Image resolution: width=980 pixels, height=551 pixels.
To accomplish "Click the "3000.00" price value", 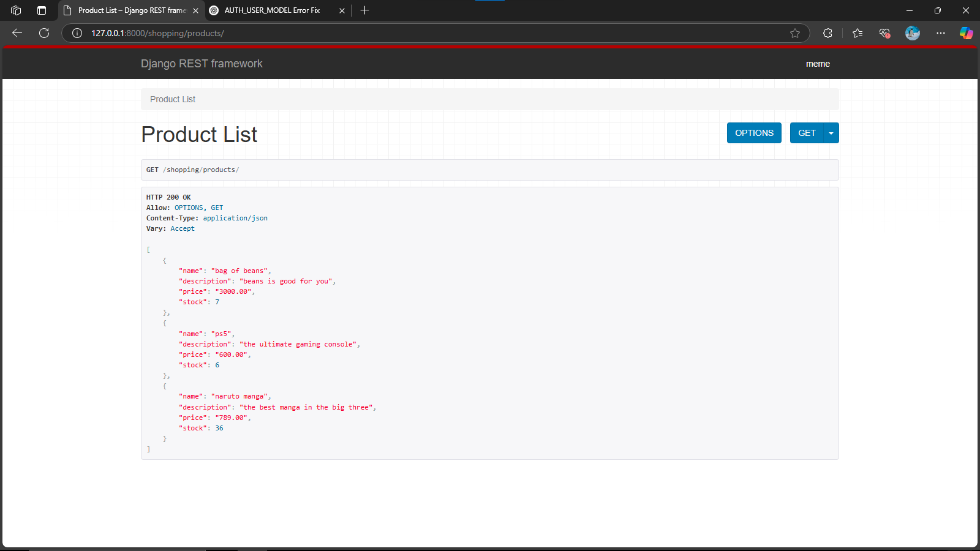I will point(233,291).
